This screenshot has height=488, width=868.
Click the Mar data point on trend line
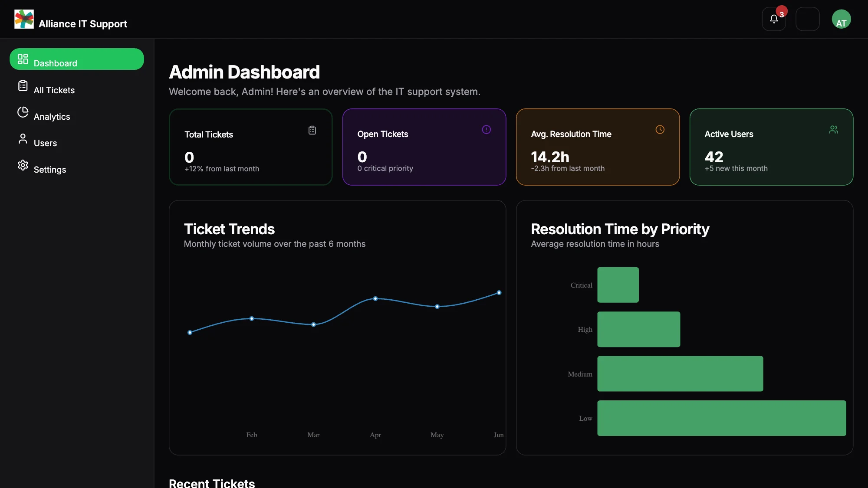pos(313,324)
